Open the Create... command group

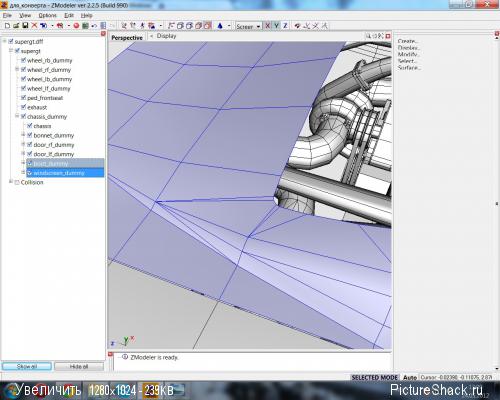coord(408,41)
